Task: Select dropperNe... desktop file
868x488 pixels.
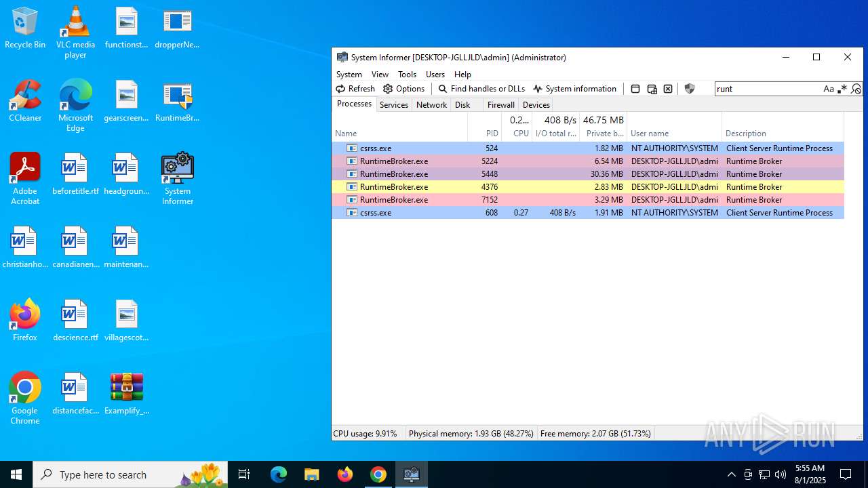Action: coord(178,28)
